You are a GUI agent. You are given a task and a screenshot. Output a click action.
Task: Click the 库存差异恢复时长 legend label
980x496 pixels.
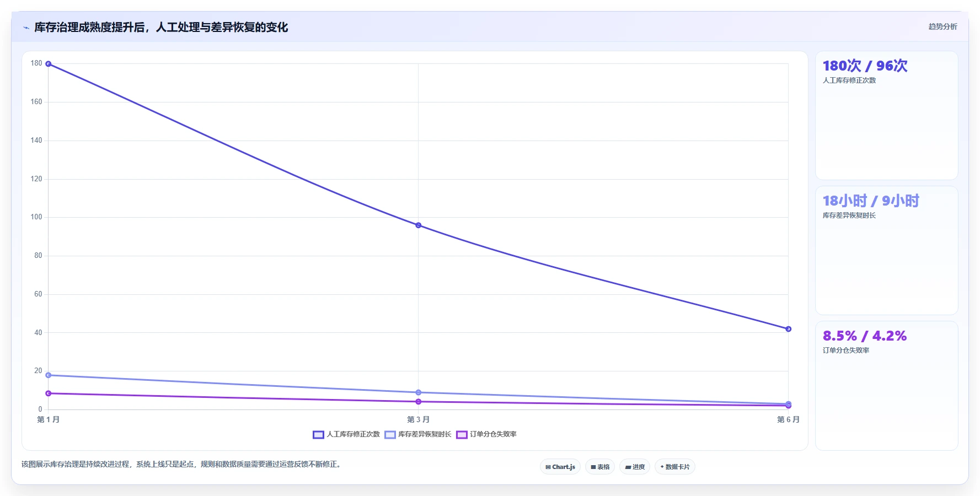coord(425,434)
